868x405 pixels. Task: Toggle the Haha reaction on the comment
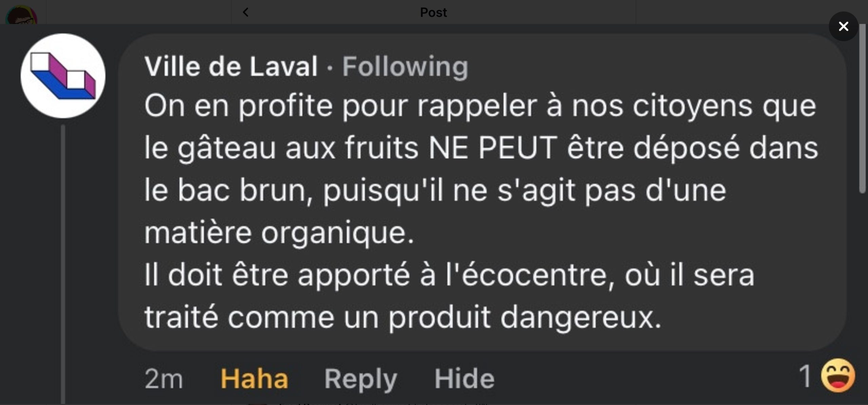click(254, 379)
